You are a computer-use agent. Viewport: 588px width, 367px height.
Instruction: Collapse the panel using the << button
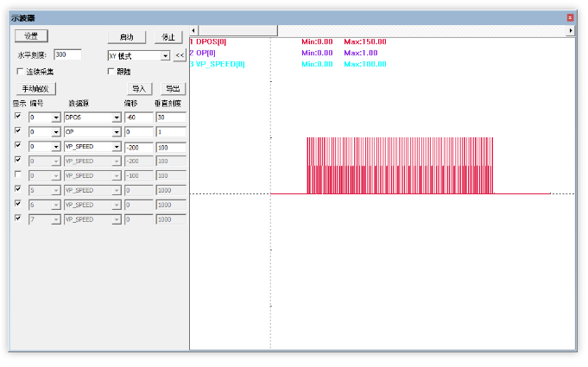pos(180,55)
